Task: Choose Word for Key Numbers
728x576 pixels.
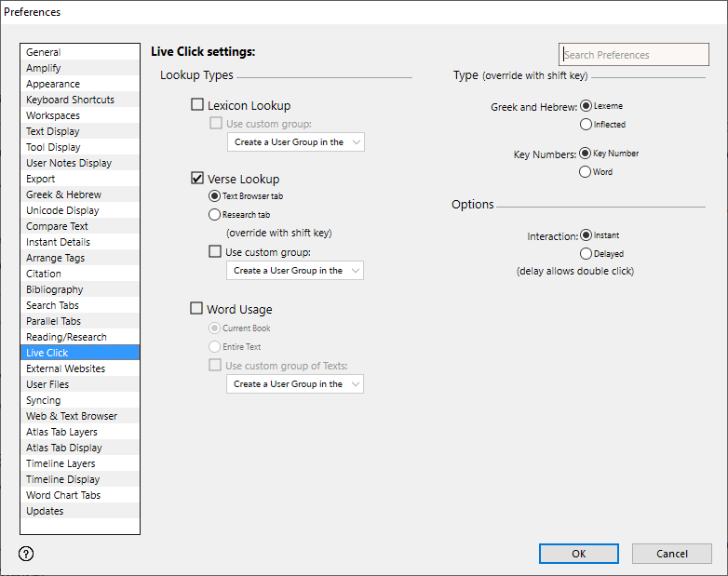Action: coord(586,171)
